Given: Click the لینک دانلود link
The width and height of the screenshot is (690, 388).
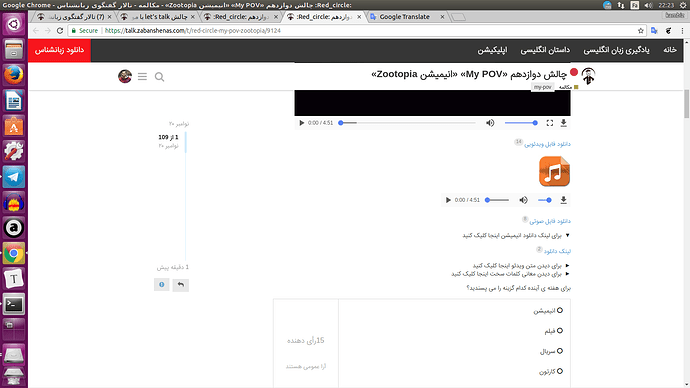Looking at the screenshot, I should tap(557, 251).
